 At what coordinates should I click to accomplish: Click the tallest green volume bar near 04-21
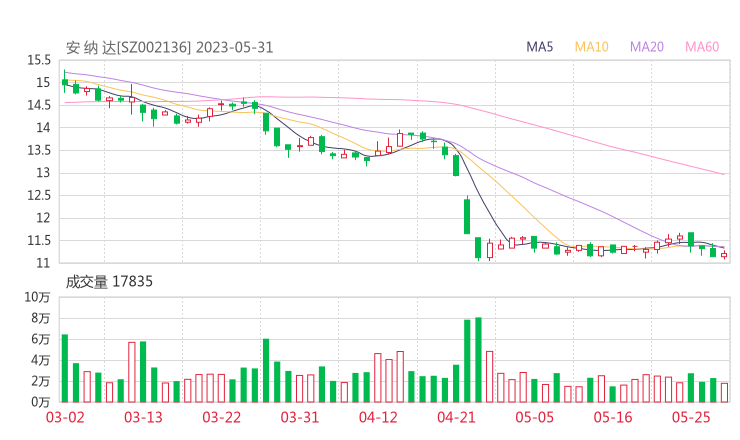point(478,360)
